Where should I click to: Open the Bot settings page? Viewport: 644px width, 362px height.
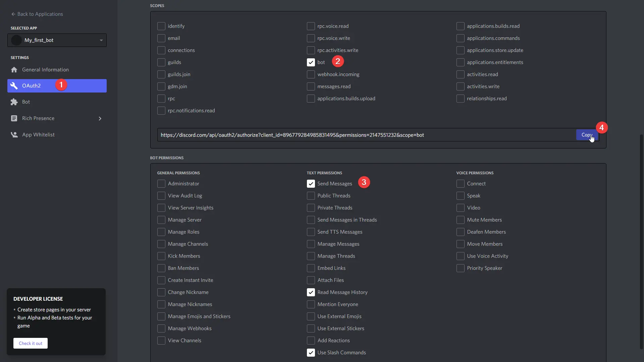coord(26,102)
